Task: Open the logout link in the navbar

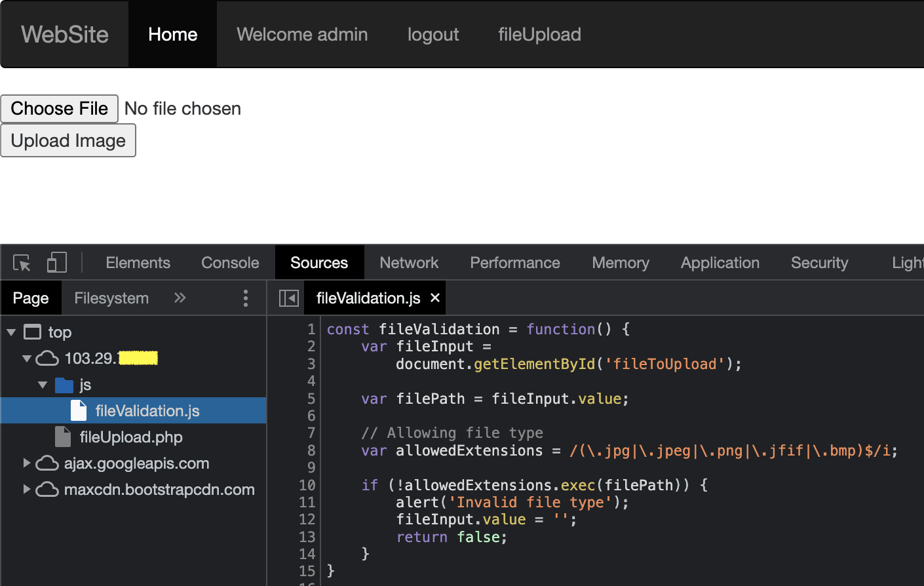Action: (433, 34)
